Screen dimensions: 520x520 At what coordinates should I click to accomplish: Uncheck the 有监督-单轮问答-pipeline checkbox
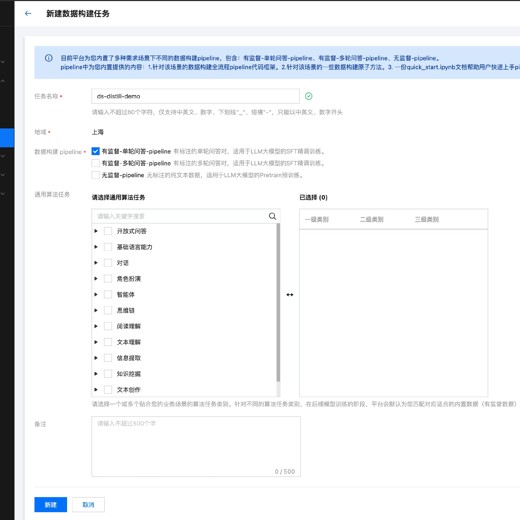tap(95, 151)
